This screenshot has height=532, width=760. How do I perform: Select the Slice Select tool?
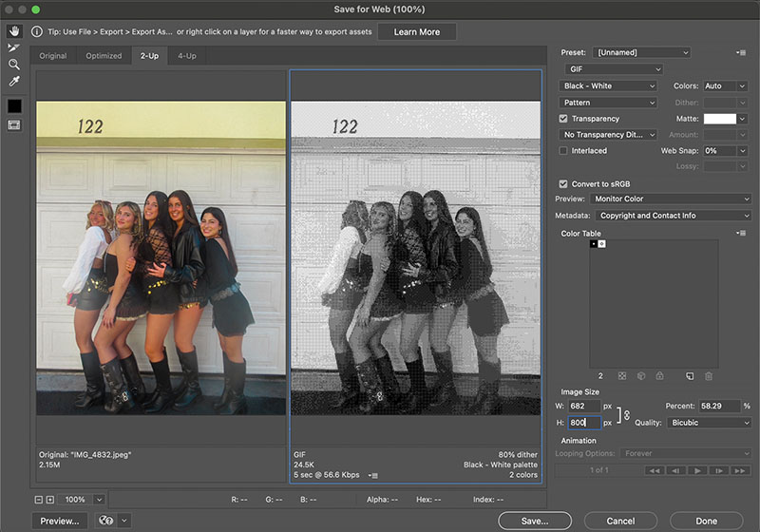point(14,47)
